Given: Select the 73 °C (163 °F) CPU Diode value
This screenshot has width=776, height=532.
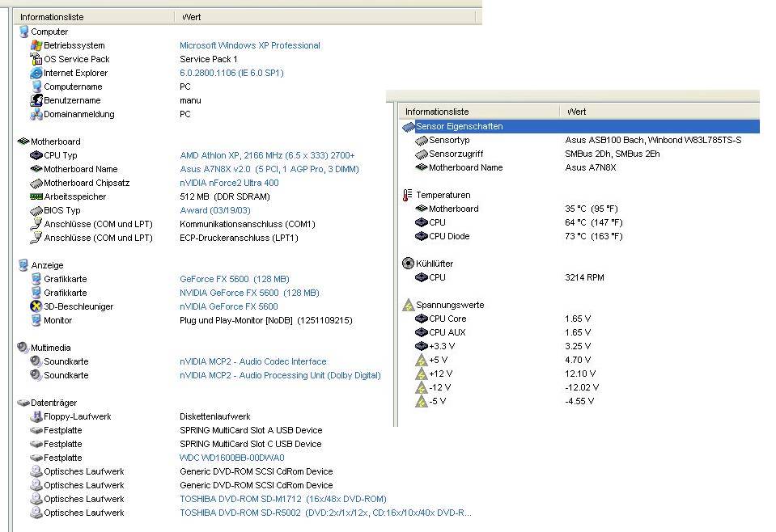Looking at the screenshot, I should click(x=594, y=236).
